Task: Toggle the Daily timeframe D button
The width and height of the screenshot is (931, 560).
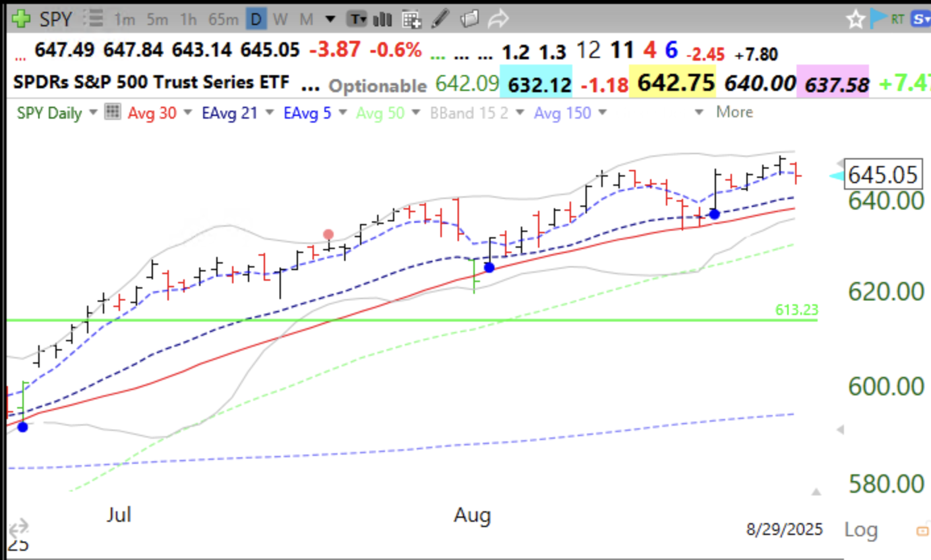Action: 256,19
